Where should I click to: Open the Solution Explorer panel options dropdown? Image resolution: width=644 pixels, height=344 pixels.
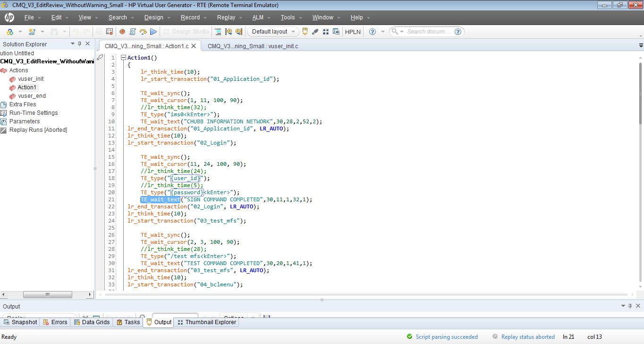point(73,43)
